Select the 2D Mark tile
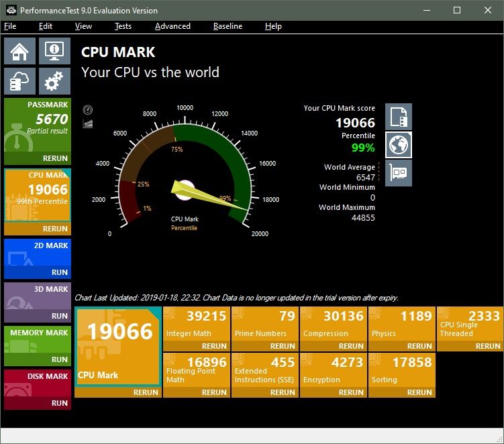 coord(38,253)
